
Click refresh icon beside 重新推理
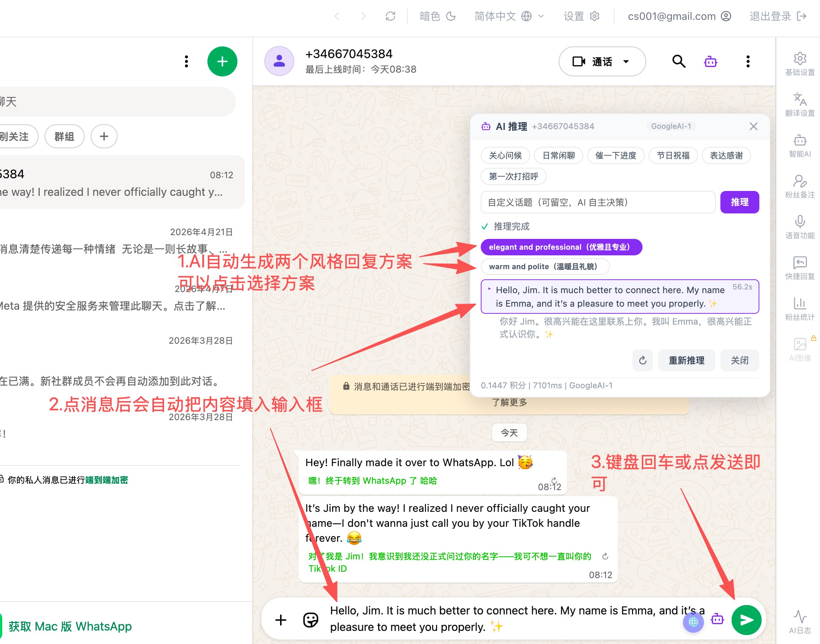tap(643, 361)
